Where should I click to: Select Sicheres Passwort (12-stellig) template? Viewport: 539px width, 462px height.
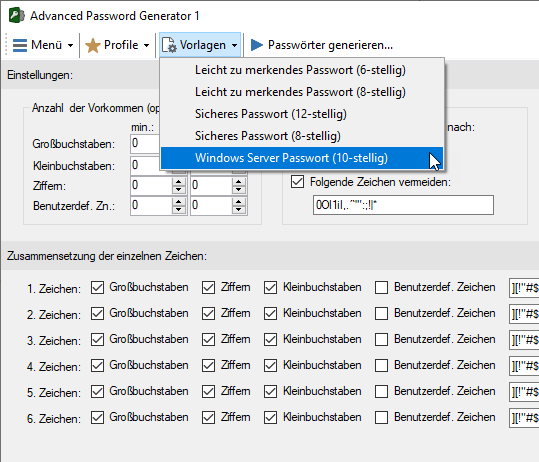302,114
